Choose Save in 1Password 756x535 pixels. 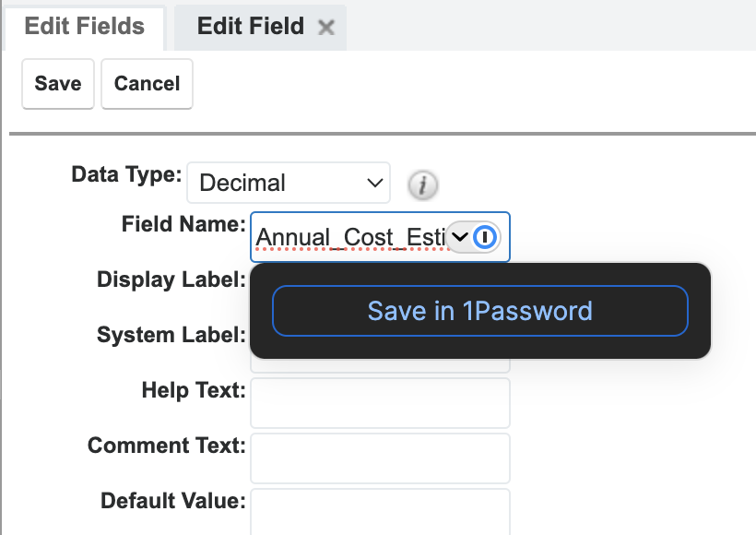pos(479,311)
